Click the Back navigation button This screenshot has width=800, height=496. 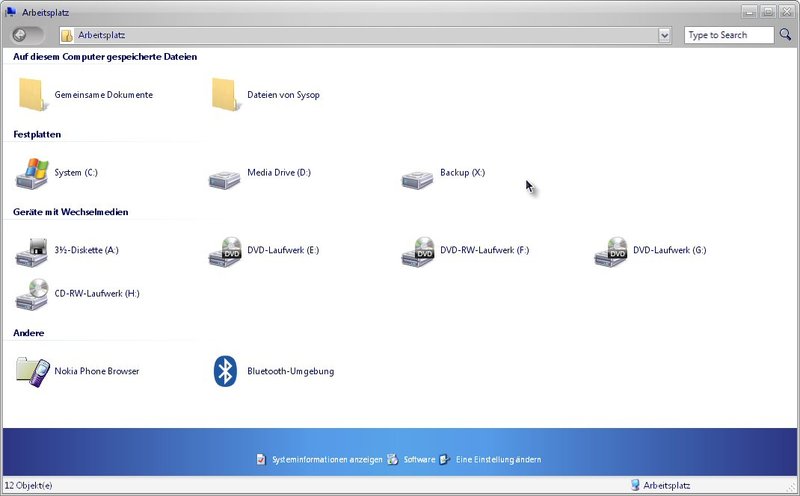(x=22, y=35)
